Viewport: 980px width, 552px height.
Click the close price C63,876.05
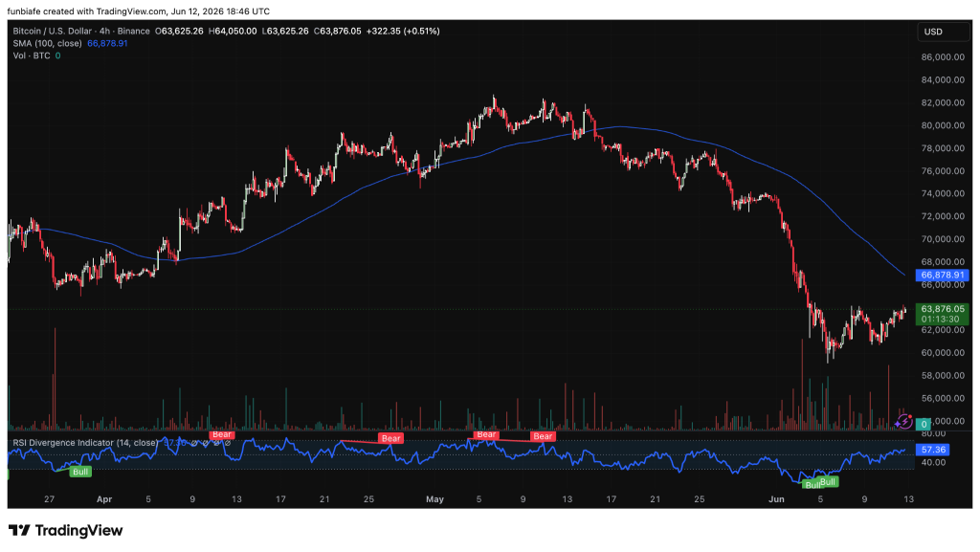tap(338, 32)
